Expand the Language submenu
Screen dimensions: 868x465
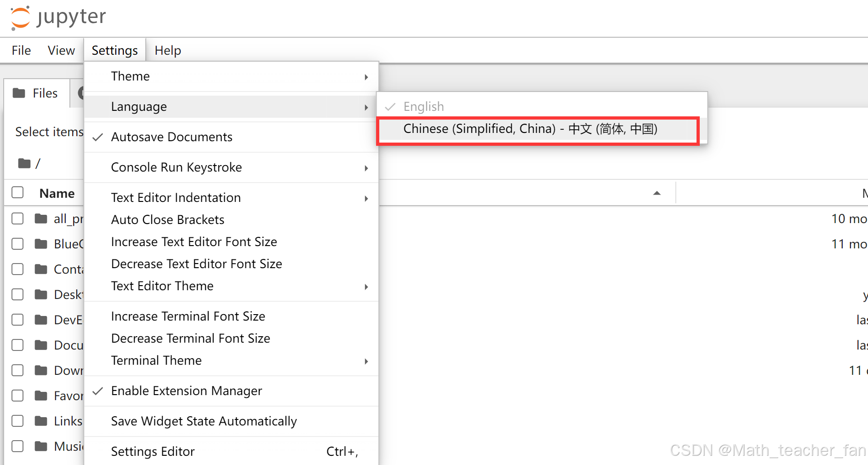pos(231,107)
